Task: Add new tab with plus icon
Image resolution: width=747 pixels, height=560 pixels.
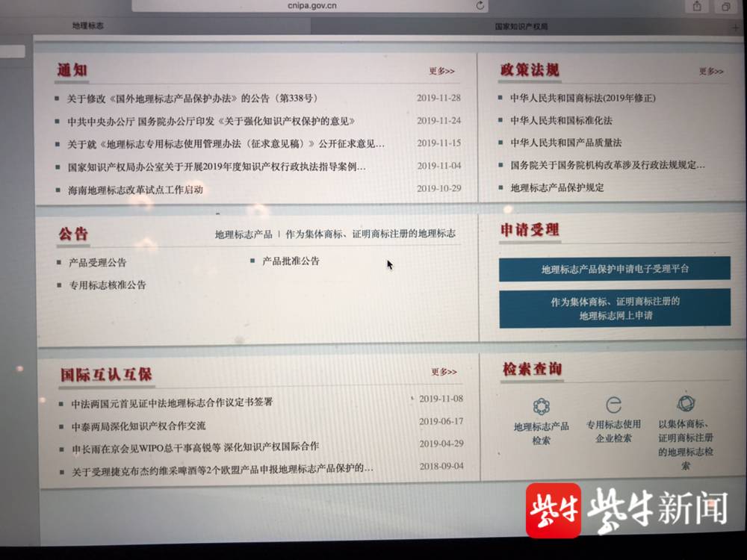Action: click(736, 28)
